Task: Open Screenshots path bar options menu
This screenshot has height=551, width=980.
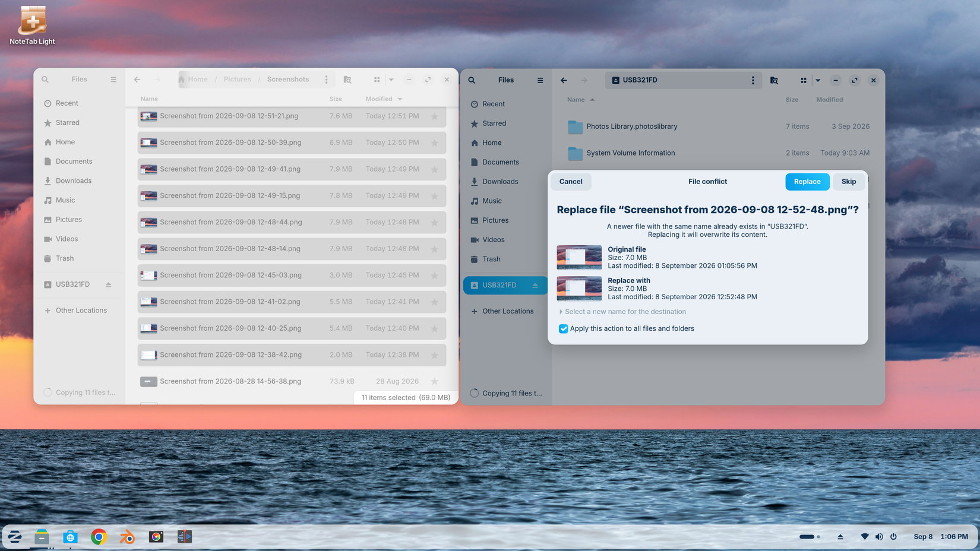Action: tap(326, 80)
